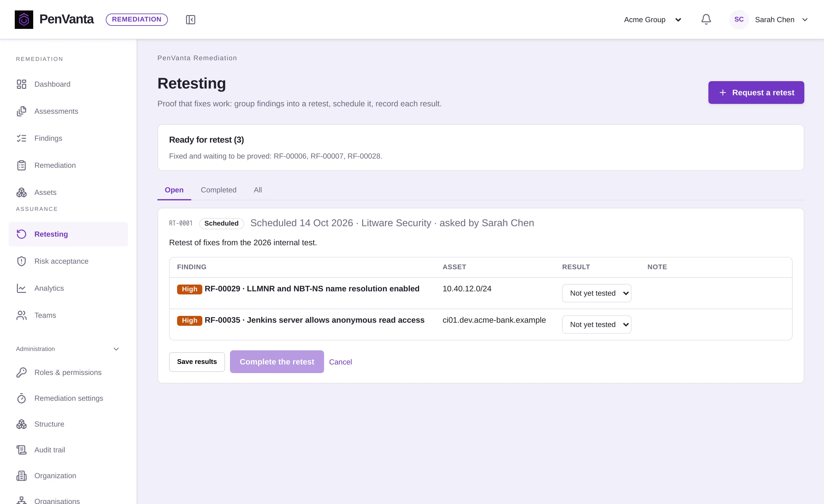Open Findings via its checklist icon

tap(22, 138)
